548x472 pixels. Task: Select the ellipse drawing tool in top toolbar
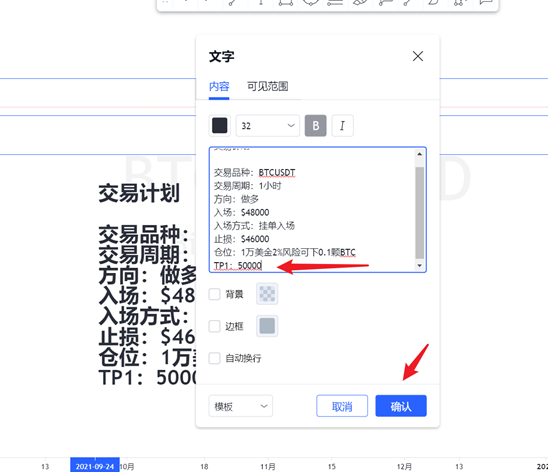[x=311, y=2]
